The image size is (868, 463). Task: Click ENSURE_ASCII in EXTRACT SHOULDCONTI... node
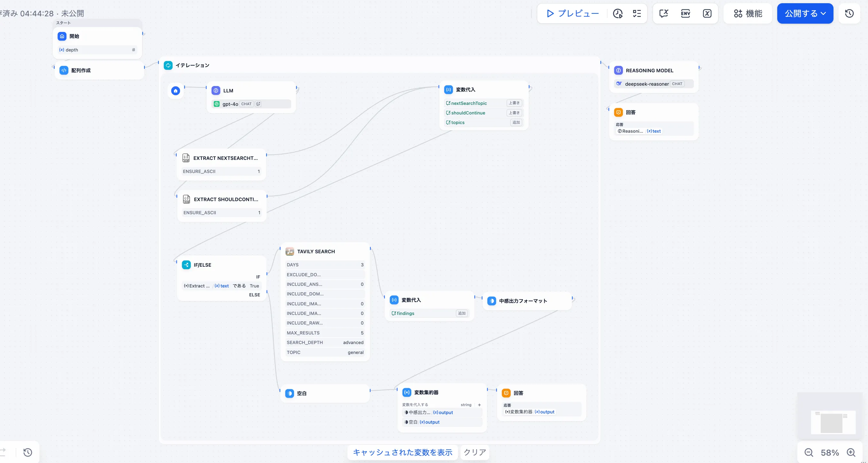pos(222,212)
